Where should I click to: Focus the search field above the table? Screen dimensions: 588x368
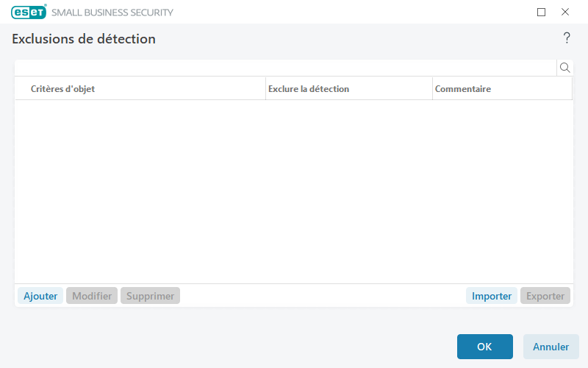pyautogui.click(x=285, y=68)
